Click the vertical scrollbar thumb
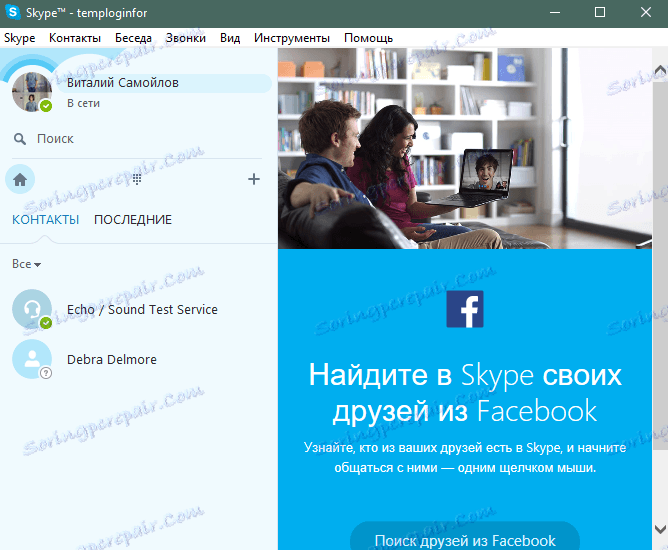Screen dimensions: 668x550 coord(660,264)
